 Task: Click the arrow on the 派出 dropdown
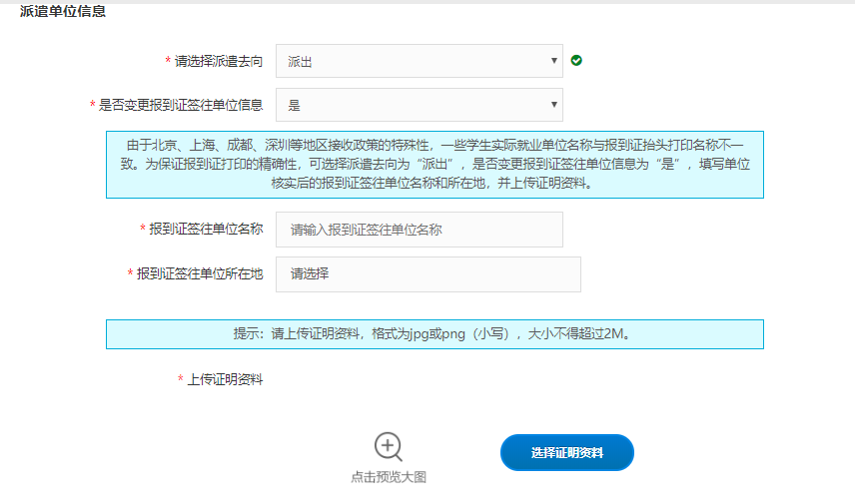tap(553, 61)
